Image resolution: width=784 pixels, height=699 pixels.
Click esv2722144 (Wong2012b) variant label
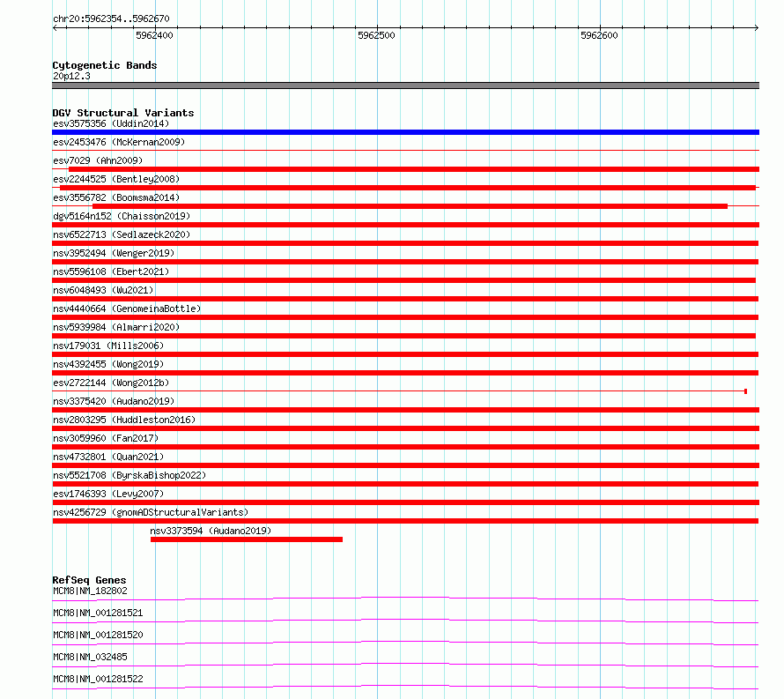point(111,383)
